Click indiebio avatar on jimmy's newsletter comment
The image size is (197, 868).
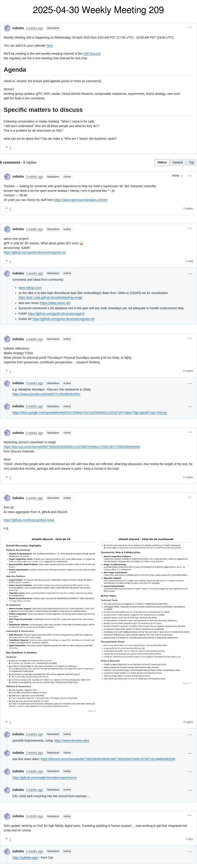(7, 433)
